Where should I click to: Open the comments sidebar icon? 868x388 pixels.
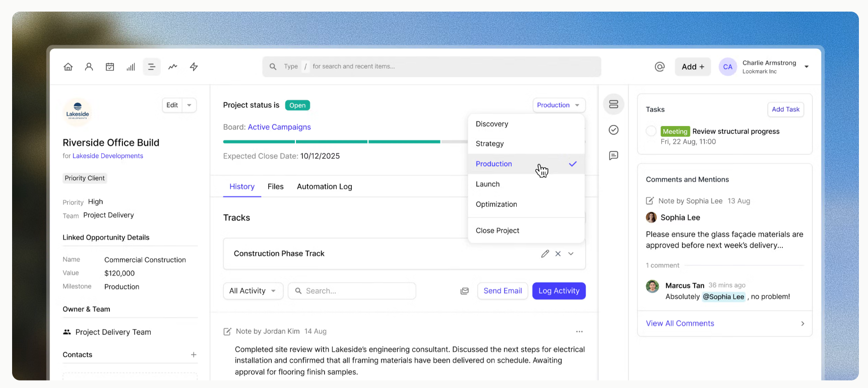tap(613, 156)
